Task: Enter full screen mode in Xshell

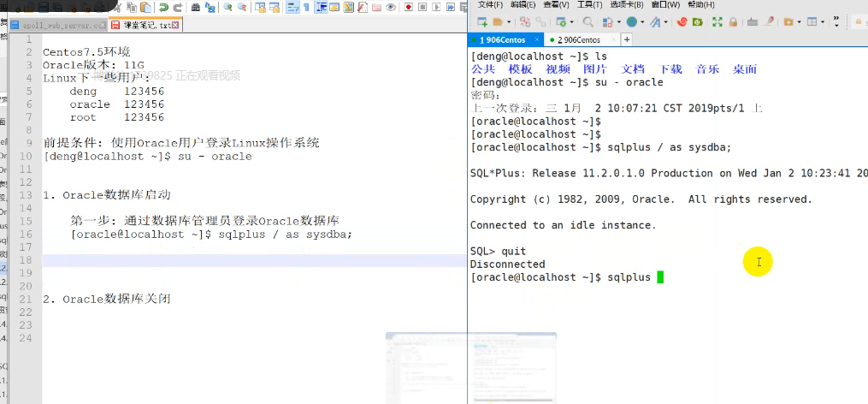Action: 717,22
